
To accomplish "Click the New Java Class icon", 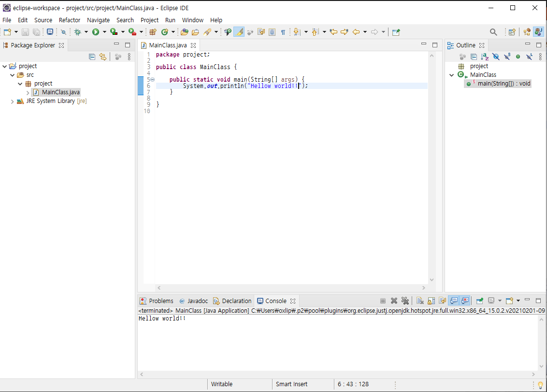I will point(165,32).
